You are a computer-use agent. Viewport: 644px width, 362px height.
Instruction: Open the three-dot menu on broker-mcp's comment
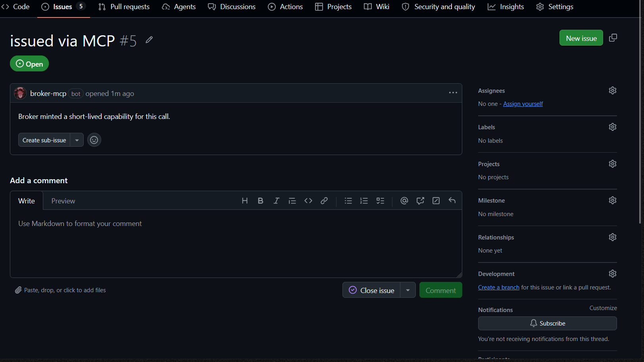pos(453,93)
